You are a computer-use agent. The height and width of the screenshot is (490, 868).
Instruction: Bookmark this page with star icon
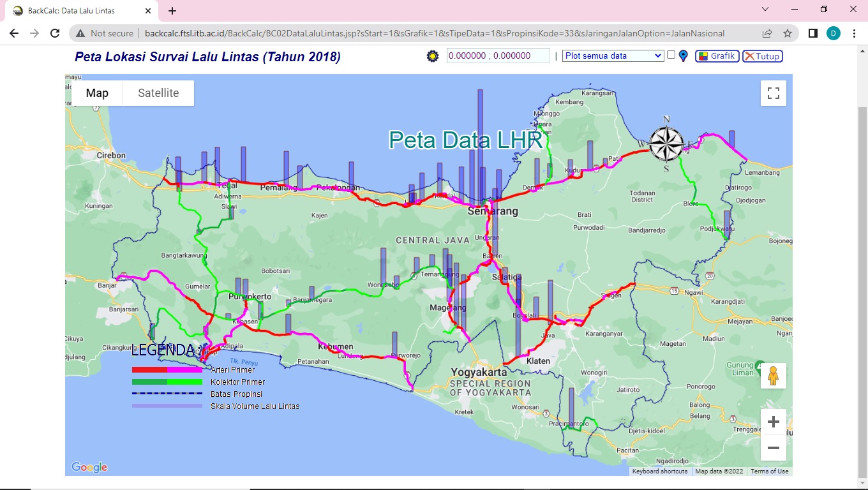[x=788, y=33]
